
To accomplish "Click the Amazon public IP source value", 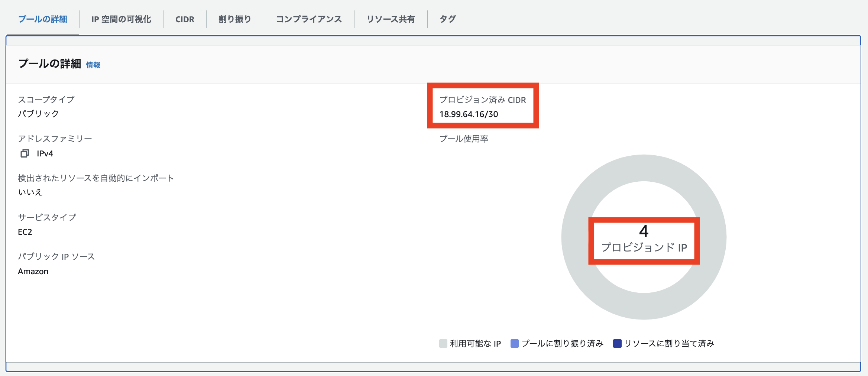I will pyautogui.click(x=33, y=271).
